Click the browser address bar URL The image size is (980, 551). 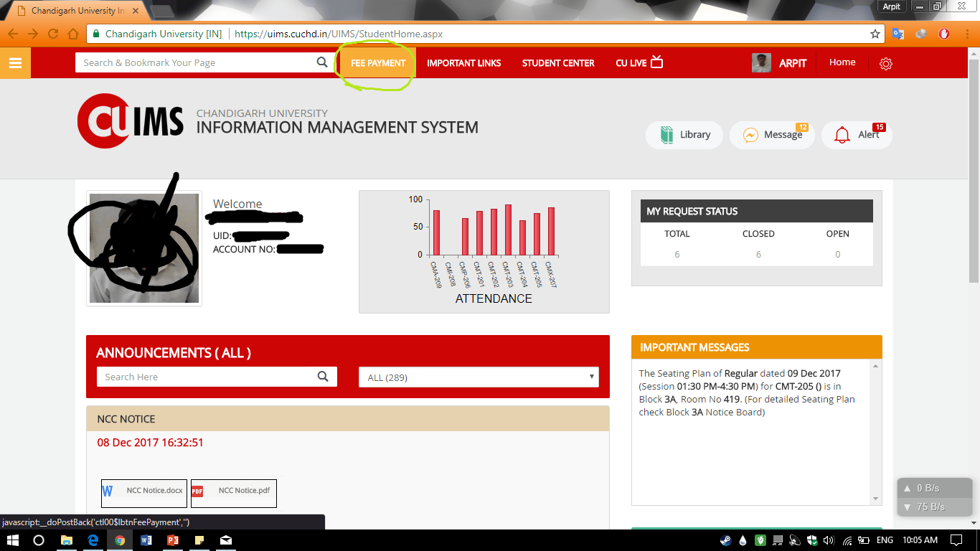[338, 34]
